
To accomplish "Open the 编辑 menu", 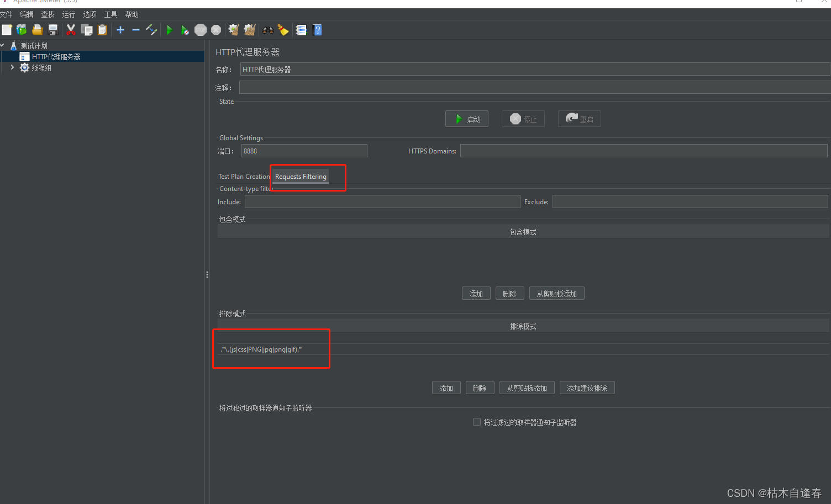I will point(27,14).
